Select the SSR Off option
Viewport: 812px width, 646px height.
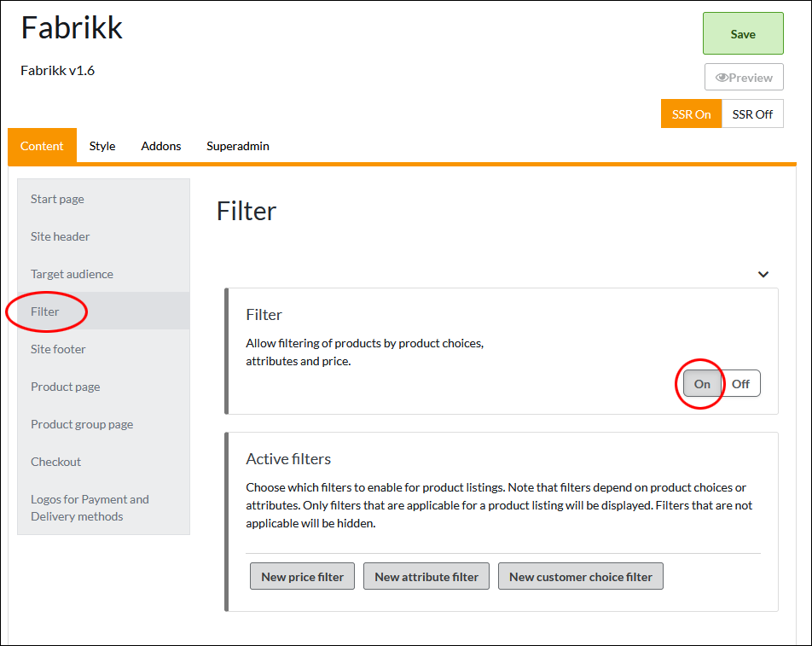click(x=752, y=114)
